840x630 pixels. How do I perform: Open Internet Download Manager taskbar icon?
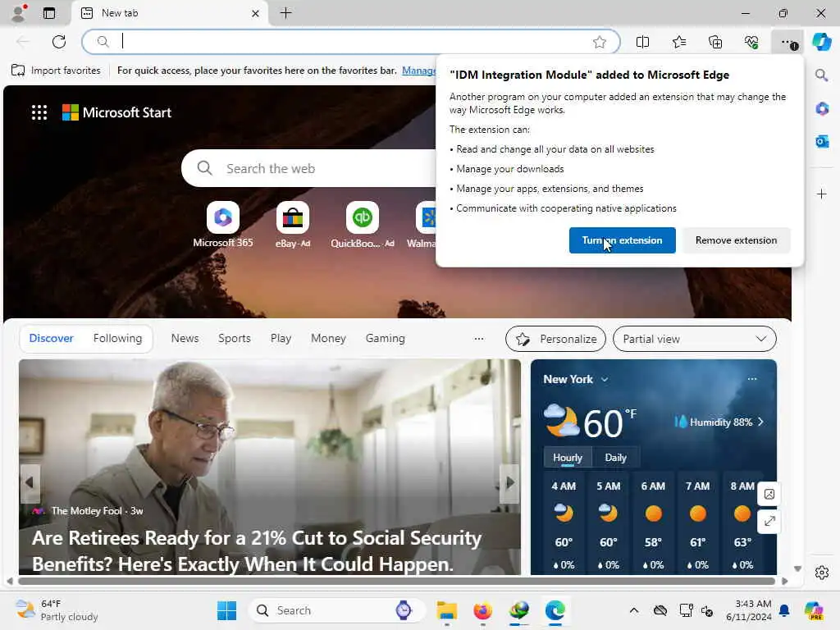[519, 610]
